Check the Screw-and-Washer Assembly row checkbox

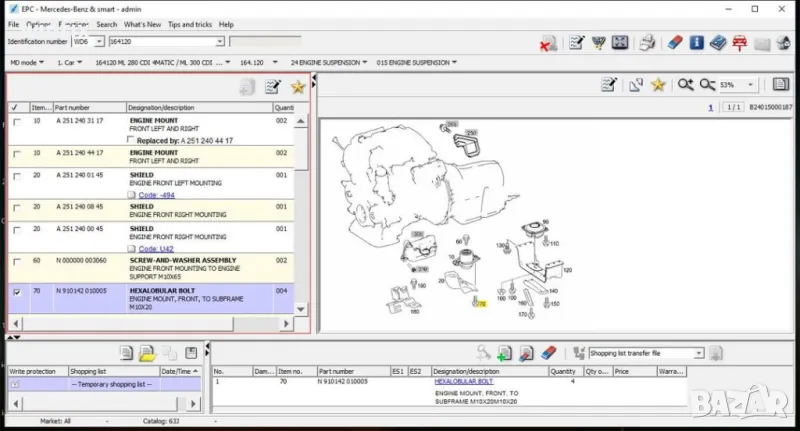15,260
